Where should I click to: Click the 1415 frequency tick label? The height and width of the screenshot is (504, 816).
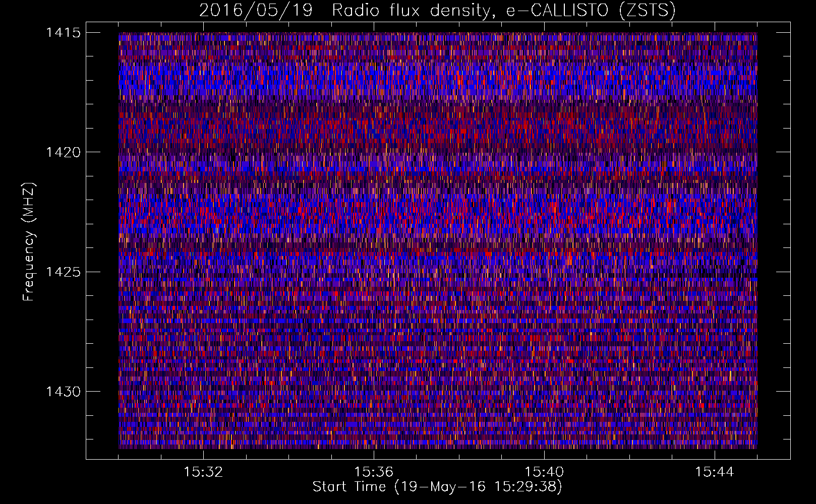click(63, 33)
